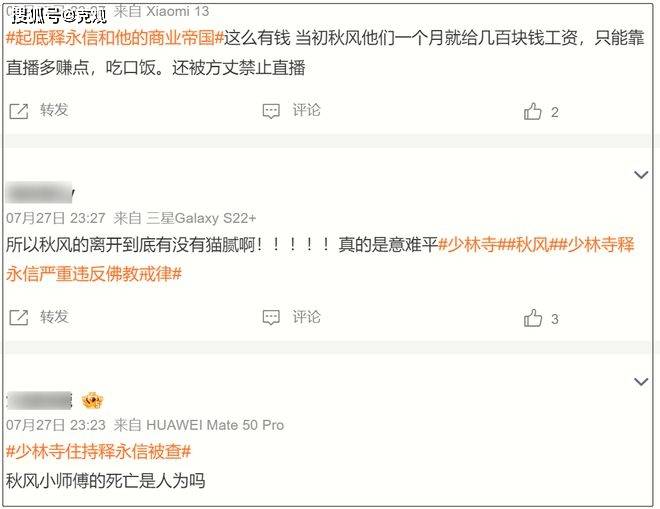
Task: Click the 07月27日 23:27 timestamp
Action: (56, 218)
